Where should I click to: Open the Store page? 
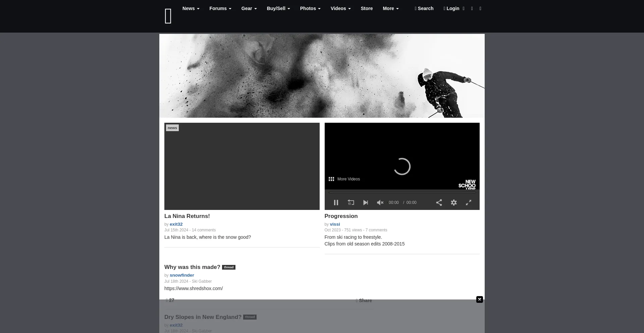point(367,8)
